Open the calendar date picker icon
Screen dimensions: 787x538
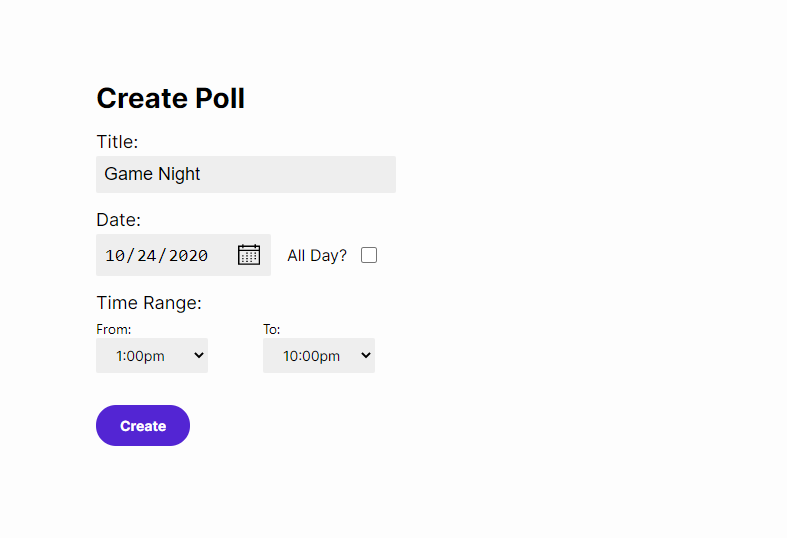249,255
